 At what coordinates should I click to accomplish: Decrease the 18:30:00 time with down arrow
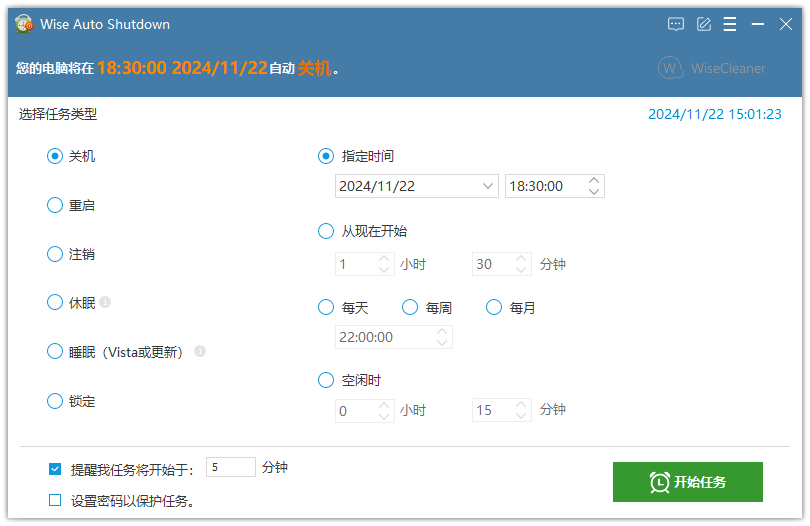coord(594,192)
